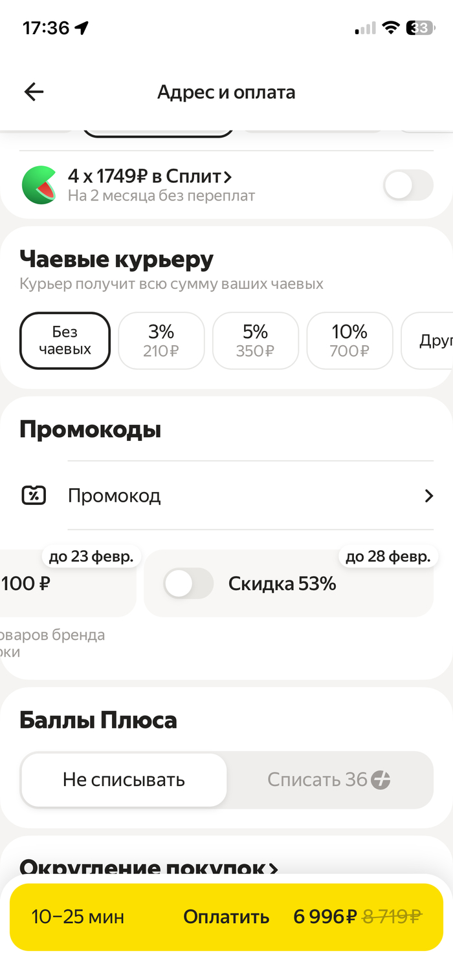Enable the Split payment toggle
The width and height of the screenshot is (453, 980).
408,186
